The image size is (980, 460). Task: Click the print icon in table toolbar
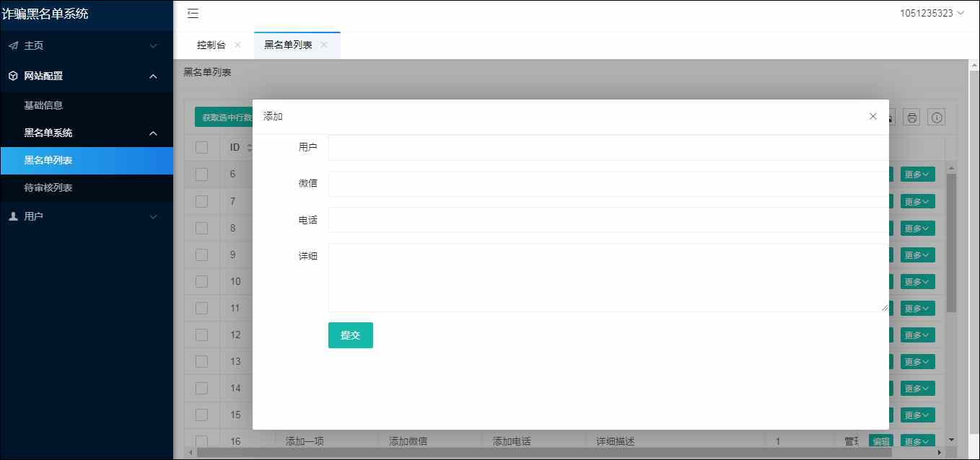[x=912, y=118]
